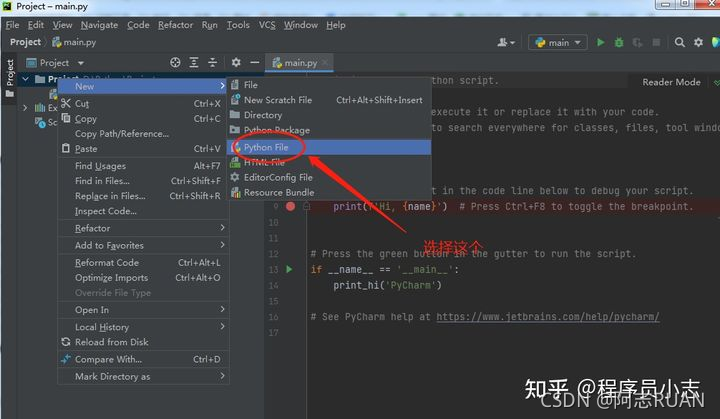This screenshot has width=720, height=419.
Task: Choose Copy Path/Reference in context menu
Action: (x=142, y=134)
